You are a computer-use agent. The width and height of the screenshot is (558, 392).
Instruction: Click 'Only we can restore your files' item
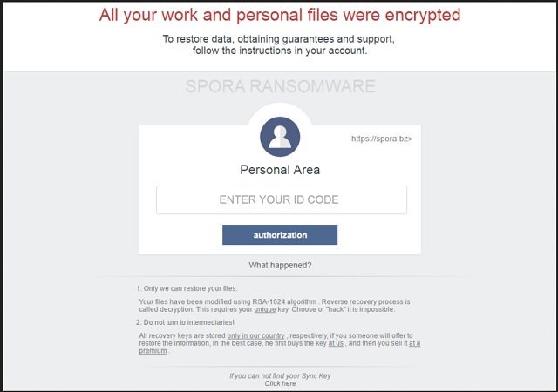pos(187,288)
